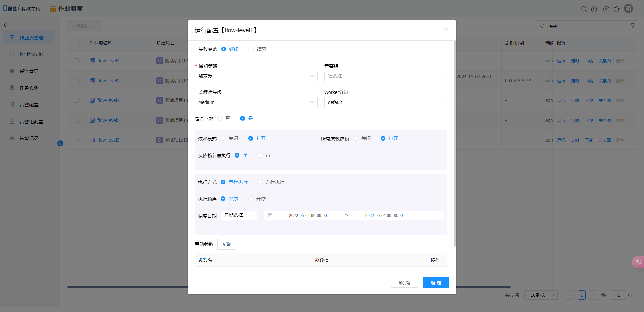Expand the 通知策略 dropdown

(256, 76)
